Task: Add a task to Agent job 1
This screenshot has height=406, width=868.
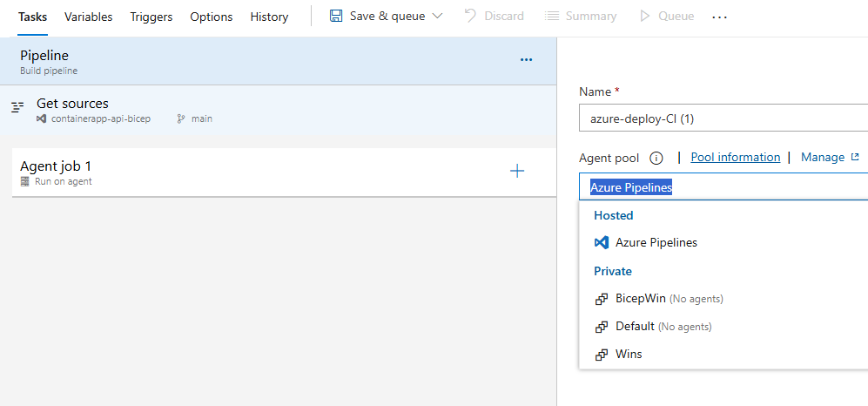Action: 516,171
